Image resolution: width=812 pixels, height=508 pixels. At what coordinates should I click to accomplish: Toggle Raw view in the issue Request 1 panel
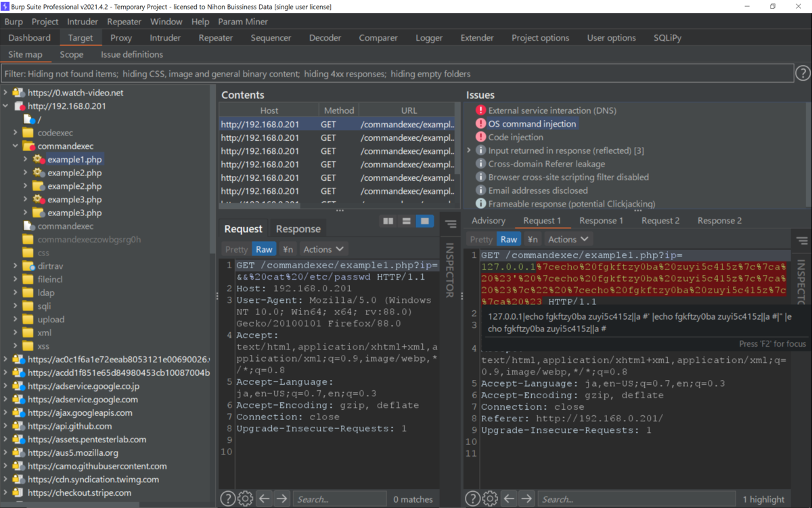click(509, 239)
